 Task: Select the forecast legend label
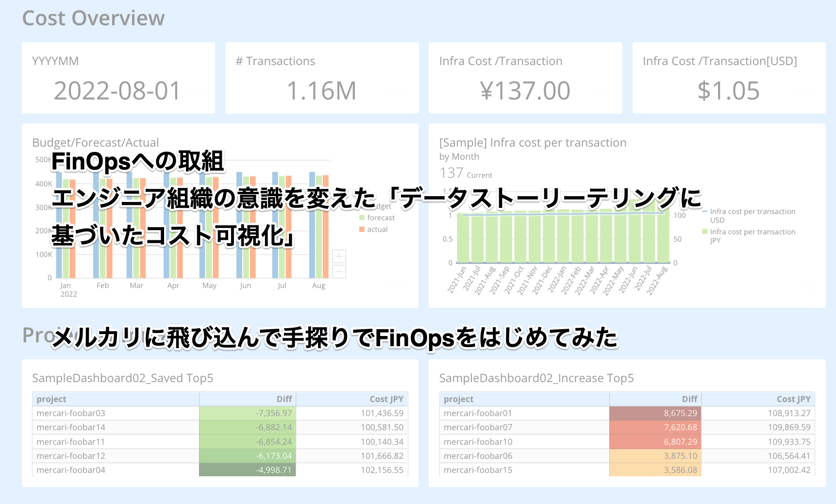coord(381,218)
